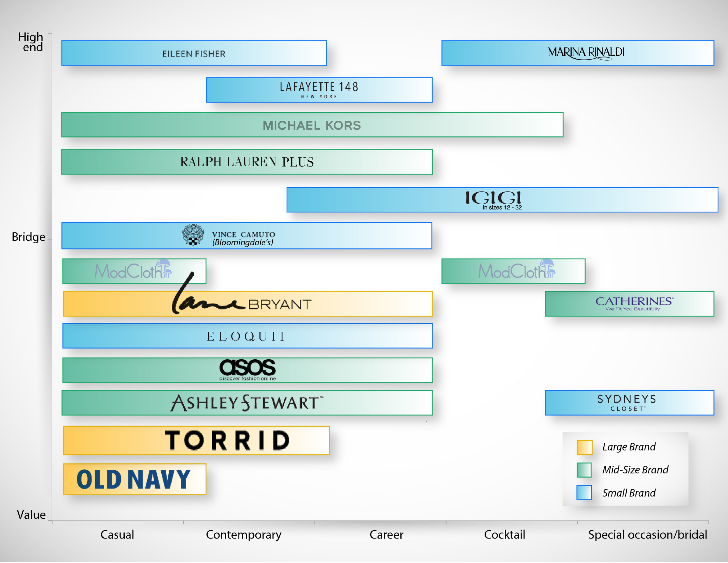Click the Ashley Stewart brand bar
This screenshot has height=563, width=728.
point(247,403)
